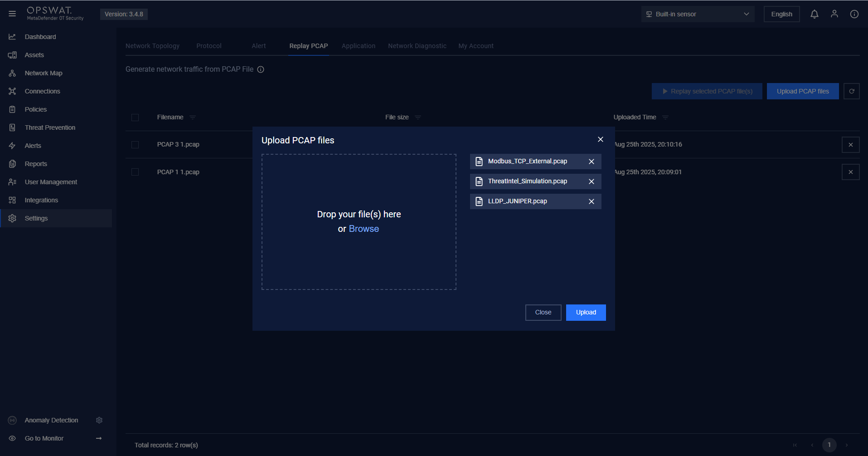Click Upload PCAP files button
The width and height of the screenshot is (868, 456).
pos(803,91)
